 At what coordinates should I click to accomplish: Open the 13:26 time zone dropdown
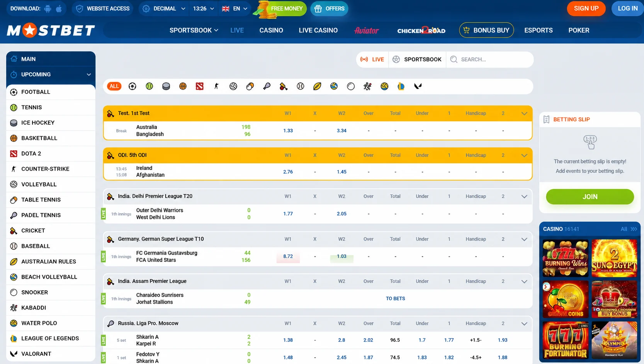[x=203, y=8]
